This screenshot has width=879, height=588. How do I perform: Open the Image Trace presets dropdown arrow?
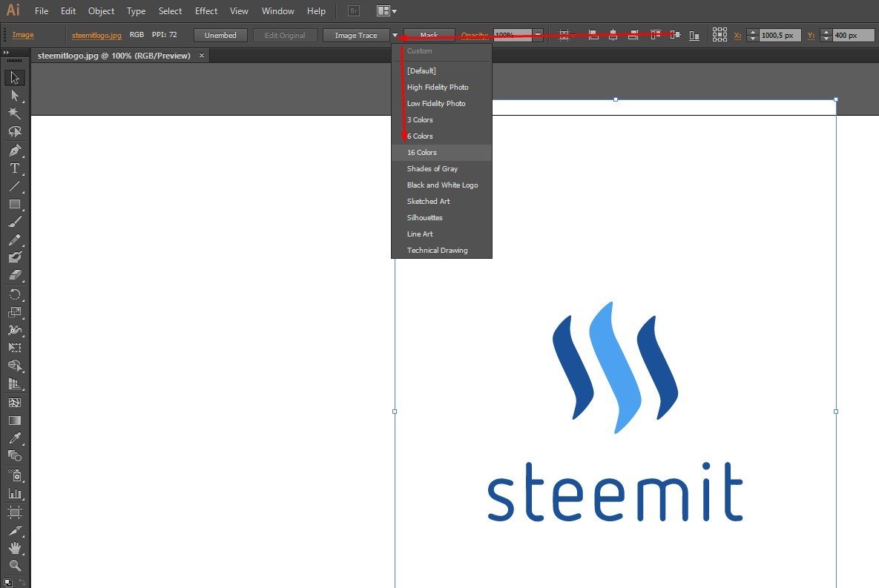394,34
